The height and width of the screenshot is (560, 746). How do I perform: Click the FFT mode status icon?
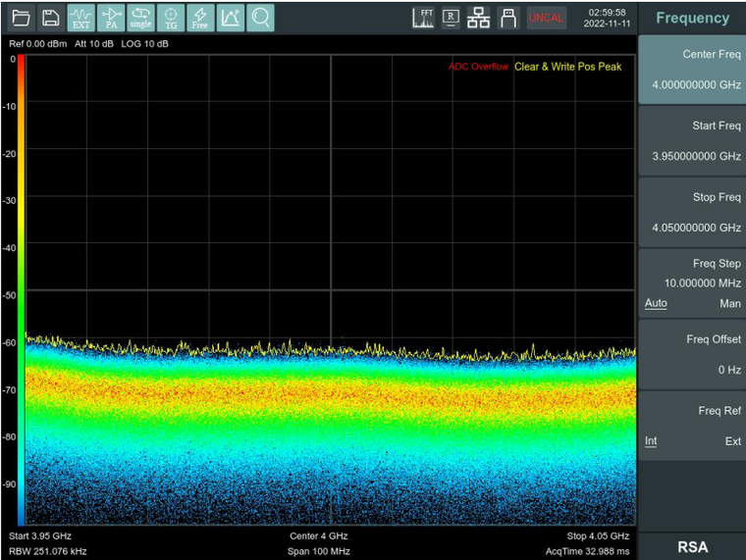423,18
